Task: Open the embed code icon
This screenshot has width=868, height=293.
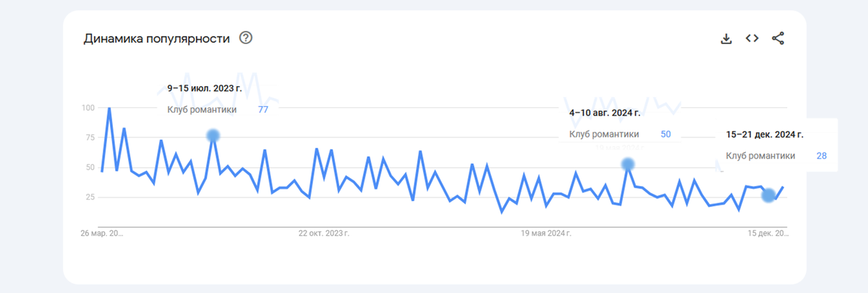Action: point(752,38)
